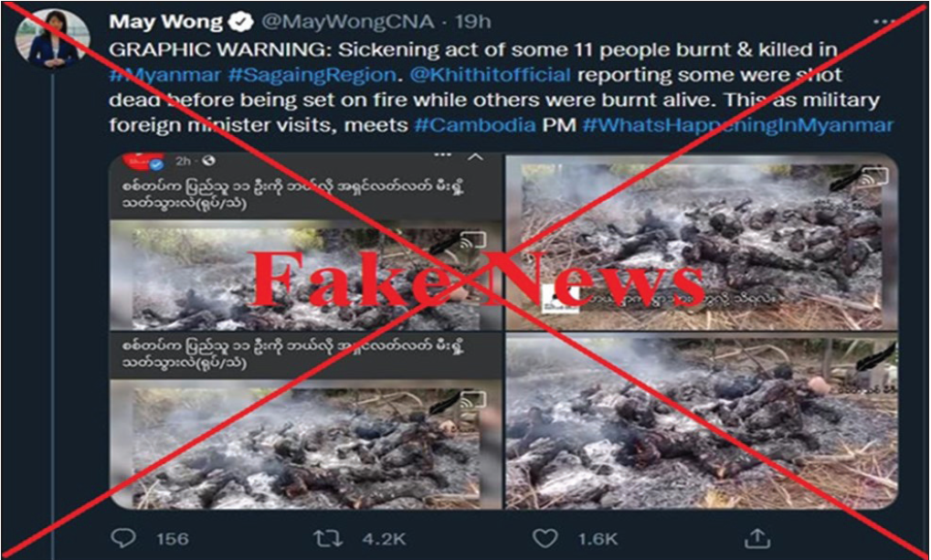Viewport: 931px width, 560px height.
Task: Open the #Cambodia hashtag
Action: coord(475,125)
